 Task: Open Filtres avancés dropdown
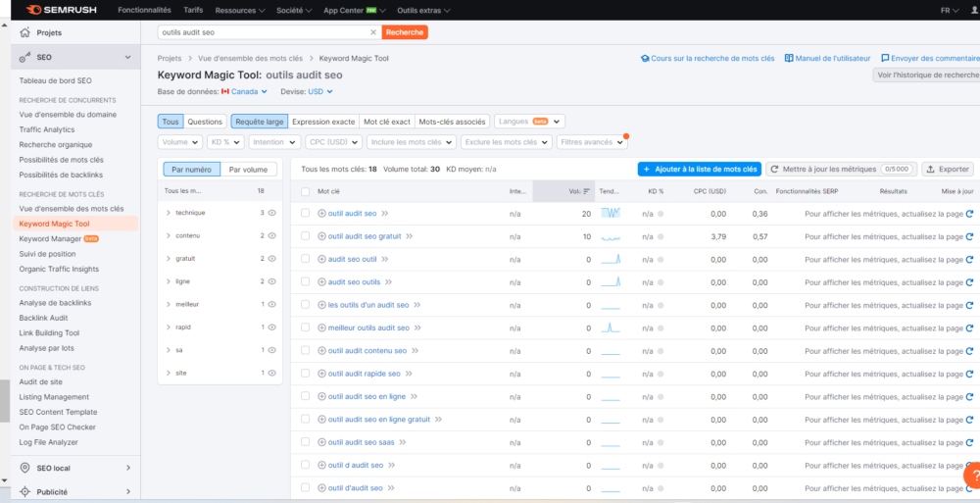(x=592, y=142)
